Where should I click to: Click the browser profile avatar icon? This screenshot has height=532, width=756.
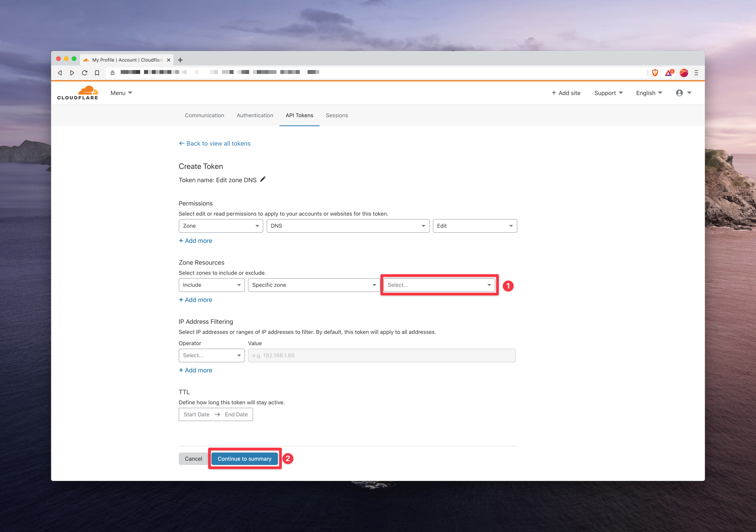[x=684, y=72]
